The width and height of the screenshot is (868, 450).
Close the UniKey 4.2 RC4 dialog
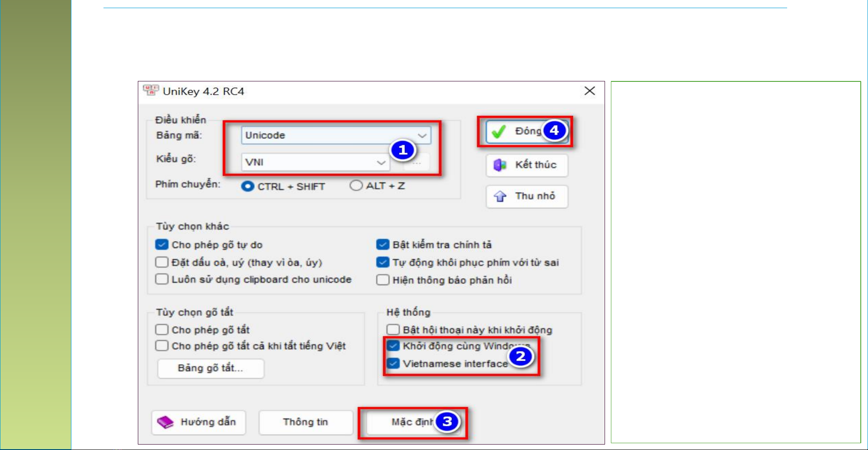[x=590, y=91]
